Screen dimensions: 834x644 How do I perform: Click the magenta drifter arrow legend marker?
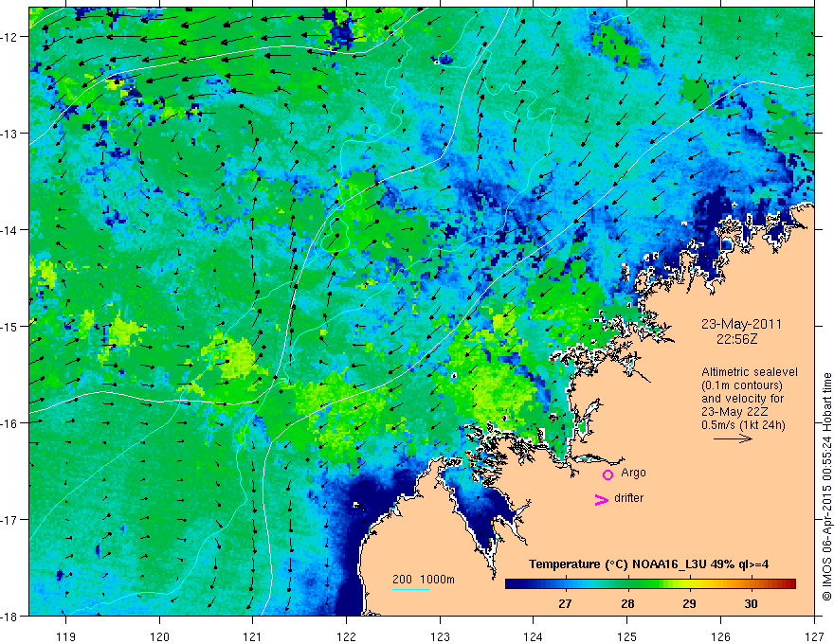click(602, 499)
